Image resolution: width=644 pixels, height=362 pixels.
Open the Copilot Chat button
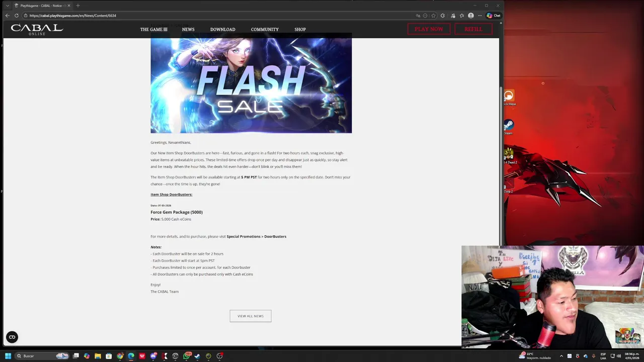pos(493,16)
